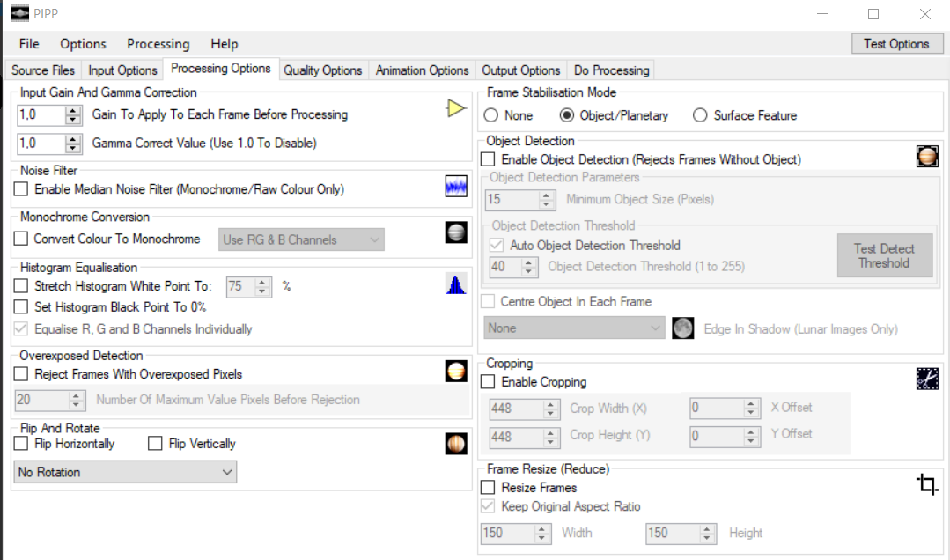Open the Processing menu

click(158, 44)
